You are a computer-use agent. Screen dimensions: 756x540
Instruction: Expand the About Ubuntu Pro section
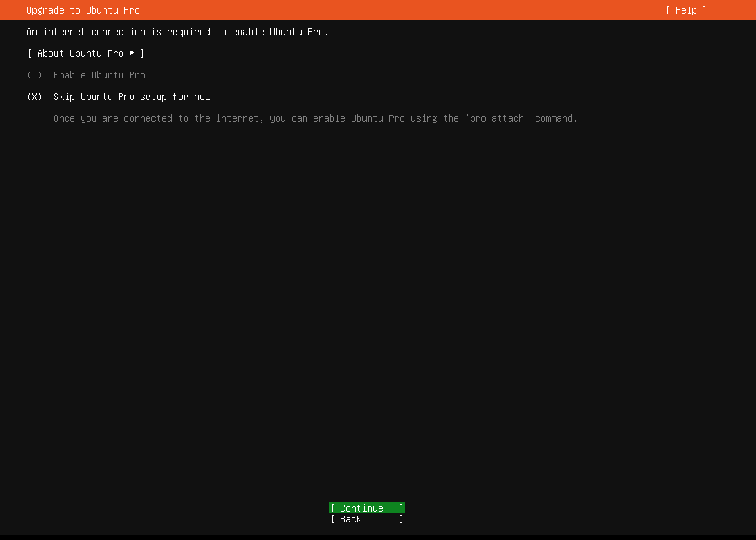86,53
